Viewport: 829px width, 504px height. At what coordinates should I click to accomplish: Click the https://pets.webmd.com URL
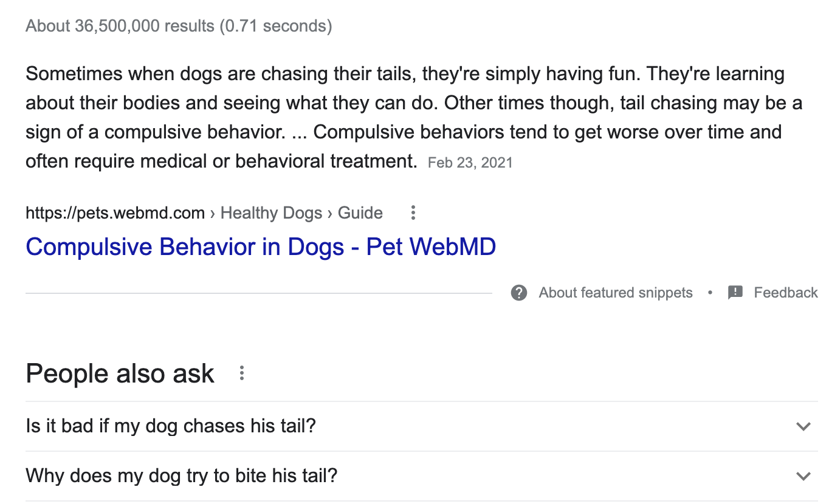[x=115, y=213]
